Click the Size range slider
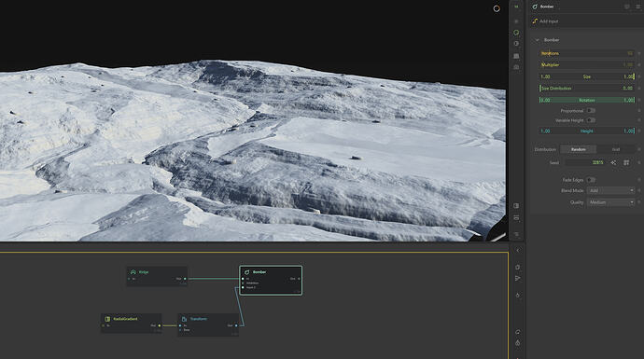Image resolution: width=644 pixels, height=359 pixels. [x=587, y=76]
